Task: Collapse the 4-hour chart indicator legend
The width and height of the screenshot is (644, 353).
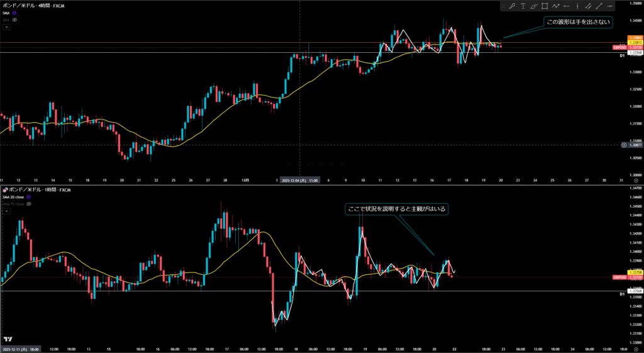Action: click(6, 27)
